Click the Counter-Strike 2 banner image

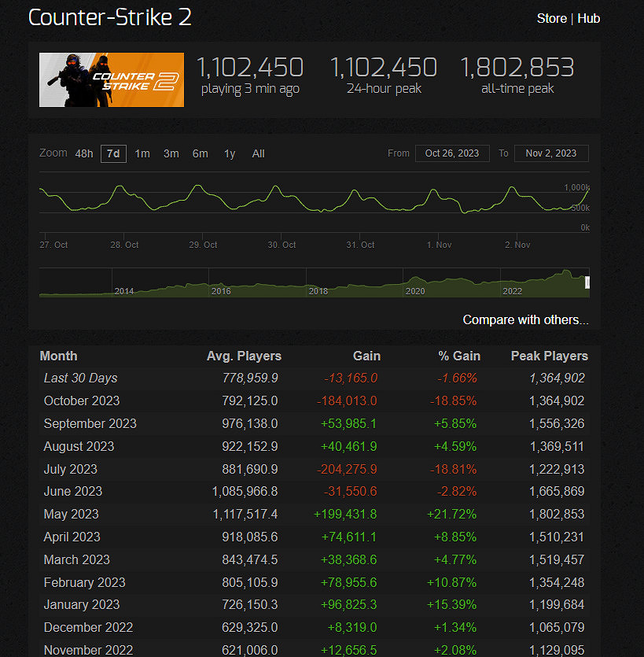click(x=112, y=79)
